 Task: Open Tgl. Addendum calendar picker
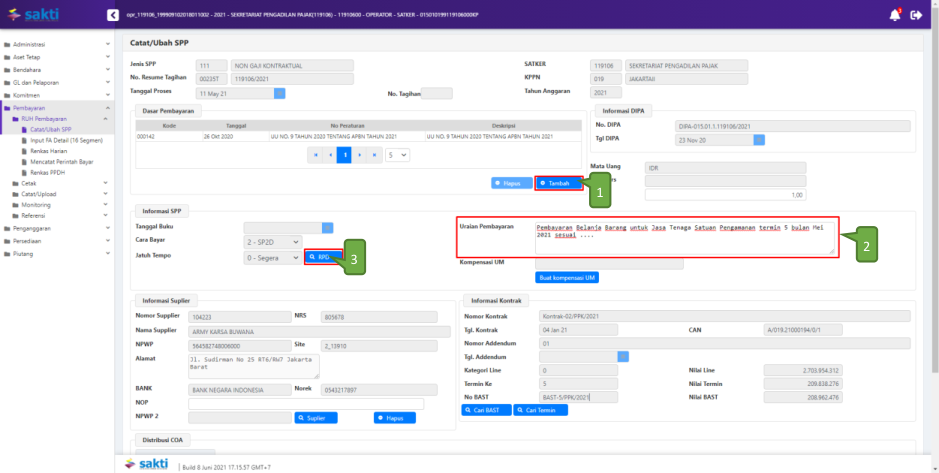click(624, 356)
